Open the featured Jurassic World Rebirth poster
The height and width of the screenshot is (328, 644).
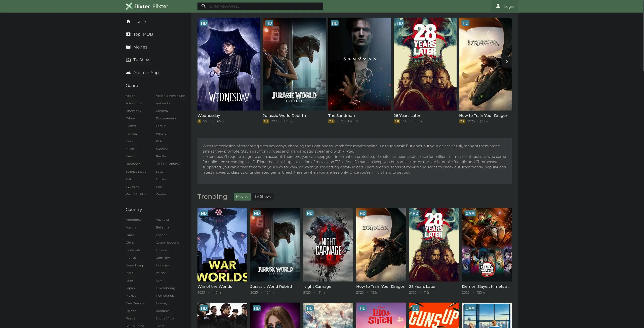294,64
